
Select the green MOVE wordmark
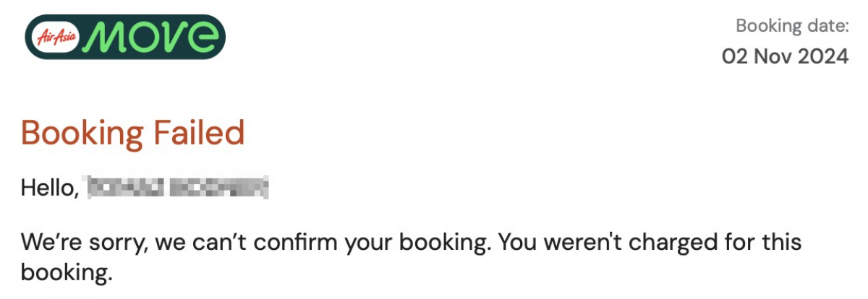tap(153, 37)
